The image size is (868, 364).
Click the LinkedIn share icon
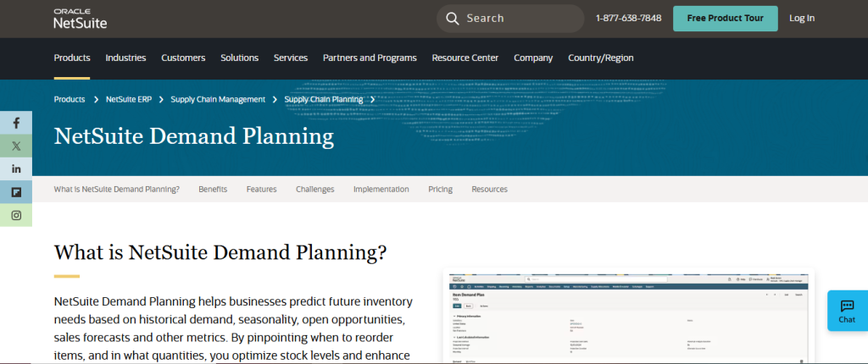(16, 169)
